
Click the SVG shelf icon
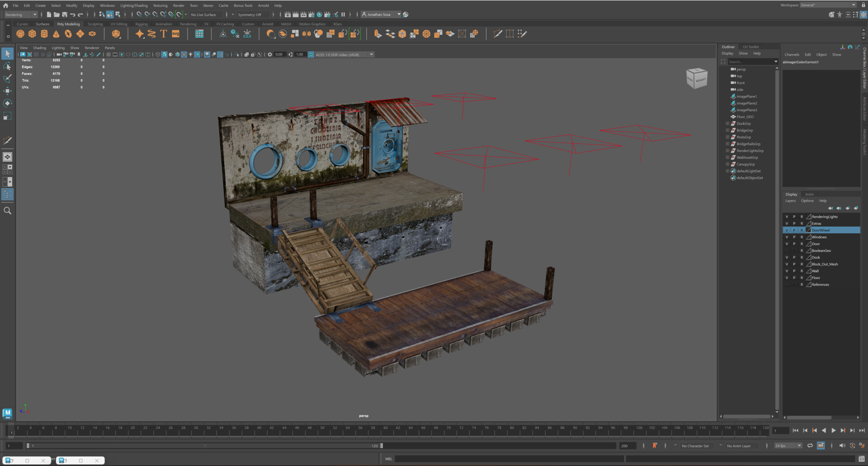(x=176, y=34)
